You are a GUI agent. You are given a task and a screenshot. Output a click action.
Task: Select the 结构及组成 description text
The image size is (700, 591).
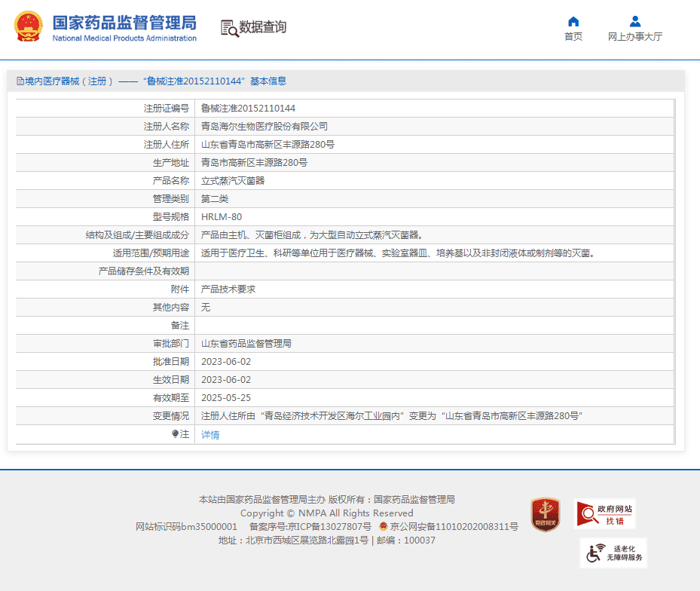312,235
